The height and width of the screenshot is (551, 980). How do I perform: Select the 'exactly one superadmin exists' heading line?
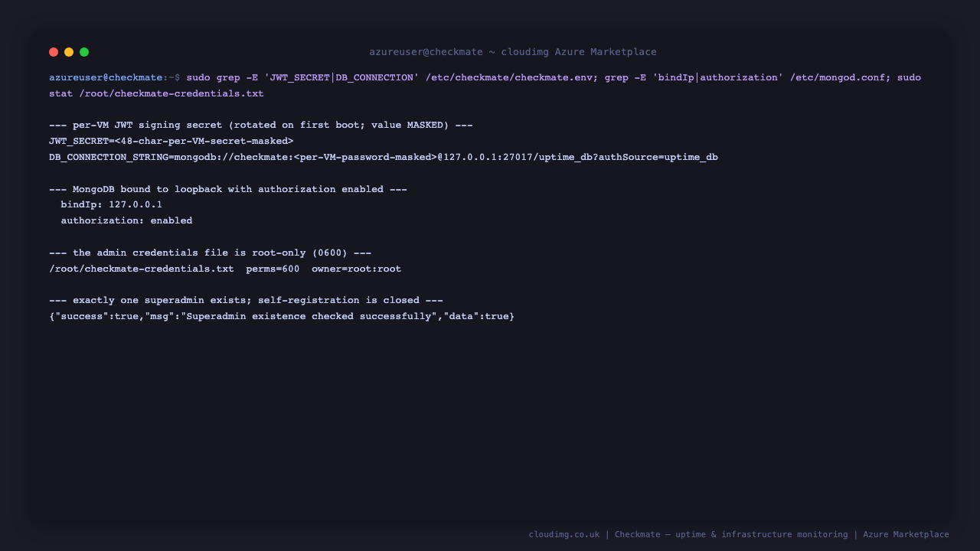(246, 301)
